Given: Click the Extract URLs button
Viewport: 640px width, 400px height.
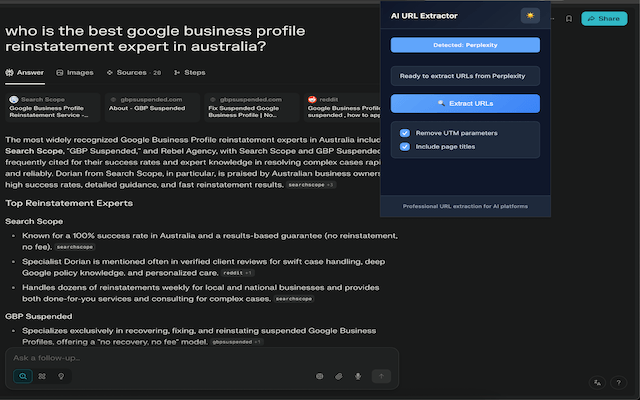Looking at the screenshot, I should [465, 104].
